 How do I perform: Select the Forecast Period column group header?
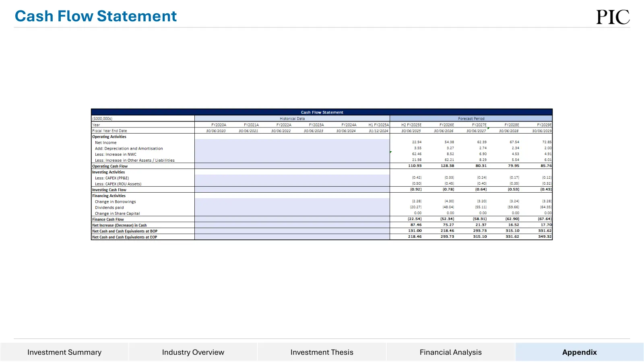(x=471, y=119)
